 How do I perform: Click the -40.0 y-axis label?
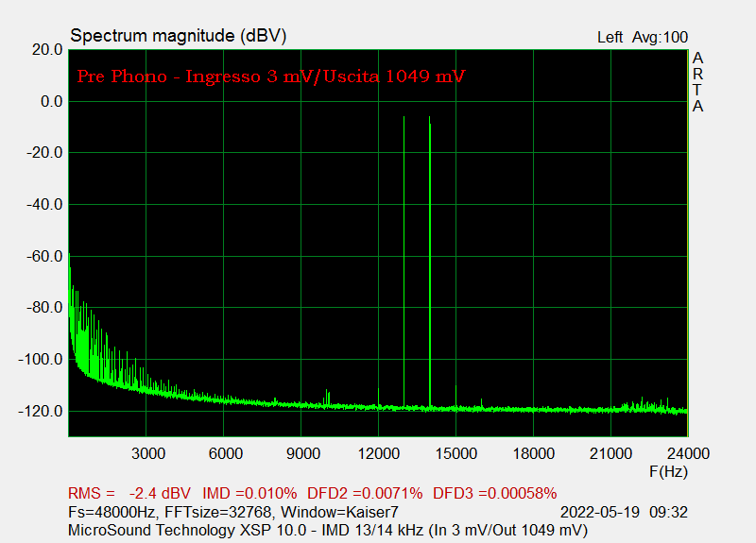pos(44,204)
